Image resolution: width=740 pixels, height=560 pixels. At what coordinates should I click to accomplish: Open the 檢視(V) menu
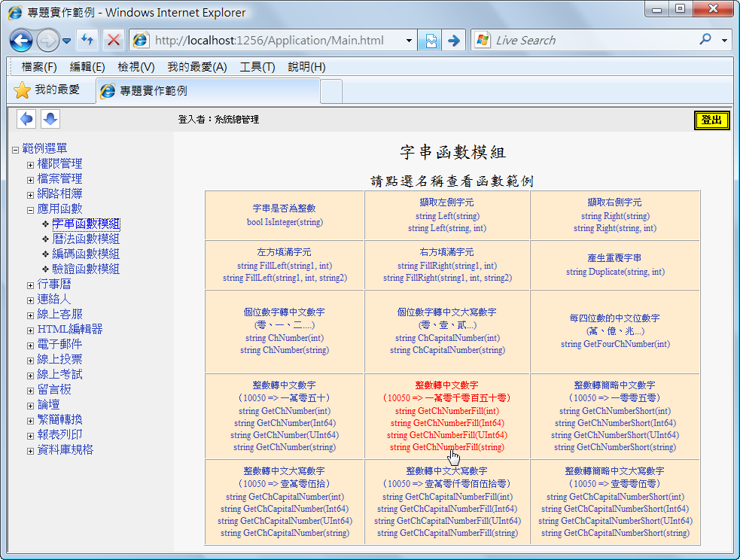136,67
